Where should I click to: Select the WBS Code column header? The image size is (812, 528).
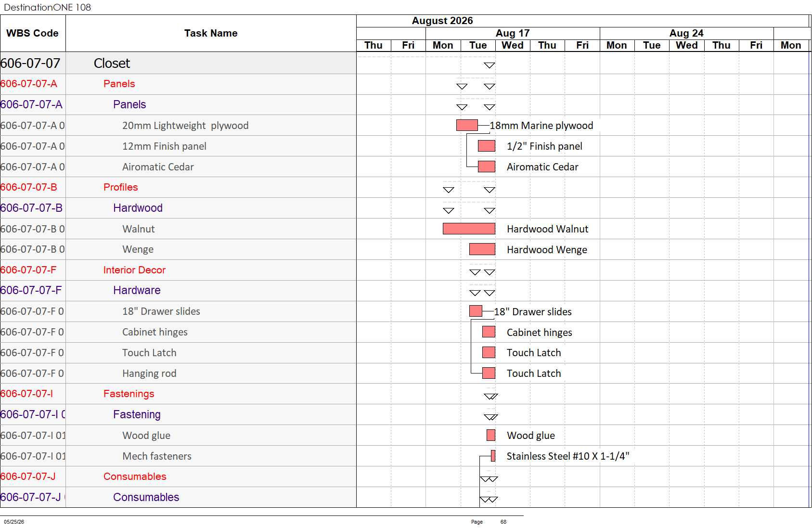[x=33, y=33]
